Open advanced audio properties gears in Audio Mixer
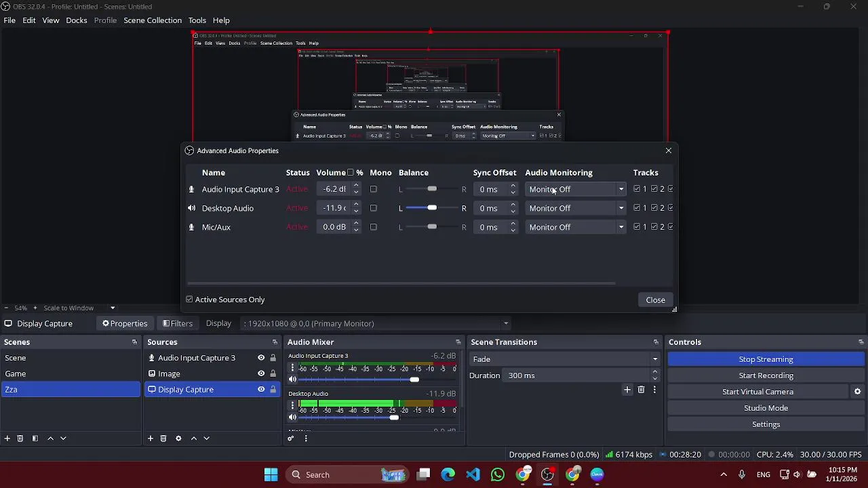 [291, 439]
